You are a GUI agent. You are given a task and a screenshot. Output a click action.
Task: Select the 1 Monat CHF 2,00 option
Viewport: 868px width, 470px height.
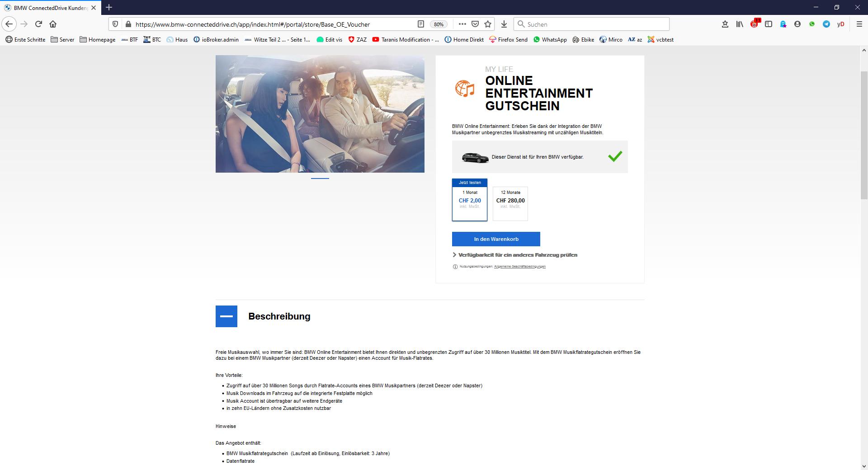470,200
